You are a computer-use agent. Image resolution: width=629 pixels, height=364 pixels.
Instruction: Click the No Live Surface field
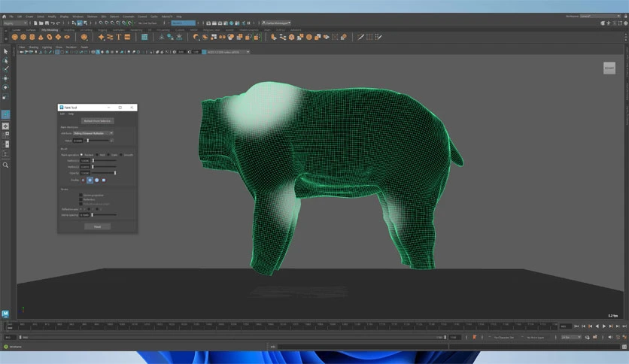(149, 23)
